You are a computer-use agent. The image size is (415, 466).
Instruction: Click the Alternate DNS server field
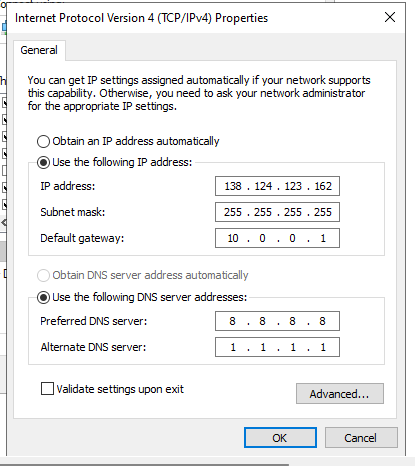tap(277, 347)
